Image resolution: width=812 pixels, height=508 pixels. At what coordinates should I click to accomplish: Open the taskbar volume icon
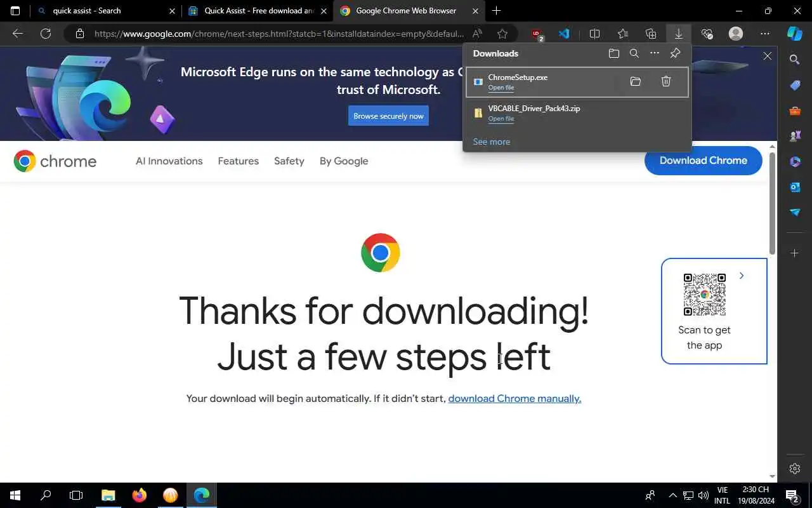[703, 495]
